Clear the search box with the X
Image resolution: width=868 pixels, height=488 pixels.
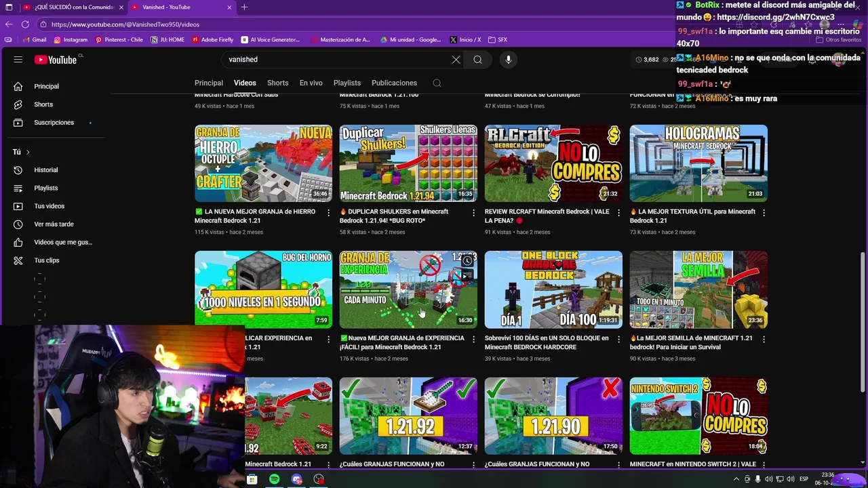tap(456, 60)
